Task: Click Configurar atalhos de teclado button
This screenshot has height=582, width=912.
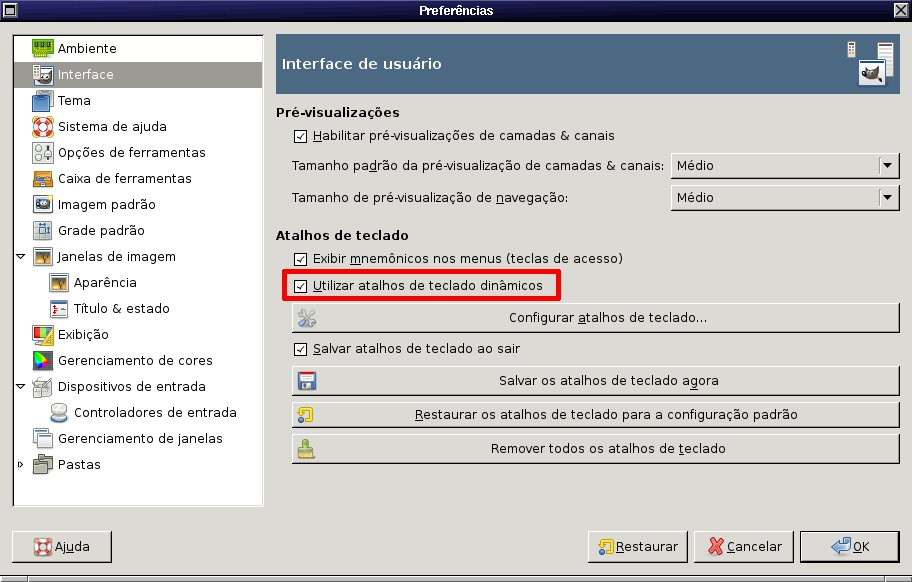Action: coord(596,318)
